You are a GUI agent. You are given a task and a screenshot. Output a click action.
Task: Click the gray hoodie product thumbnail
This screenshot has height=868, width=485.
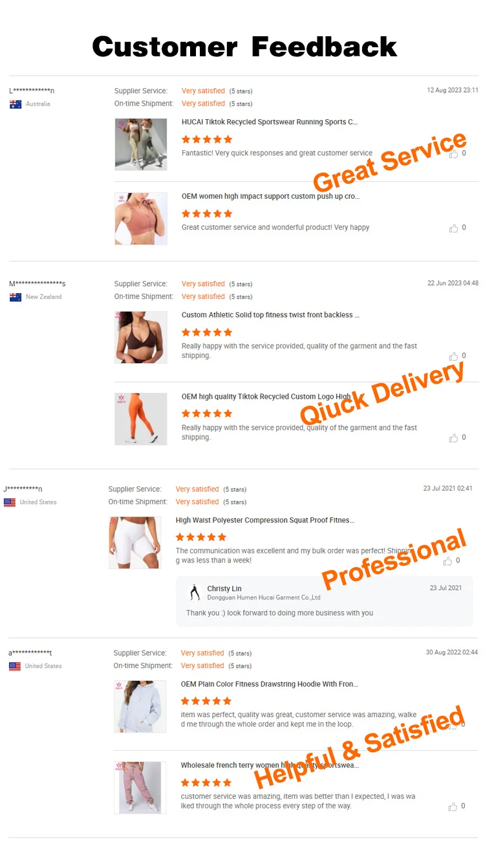140,706
